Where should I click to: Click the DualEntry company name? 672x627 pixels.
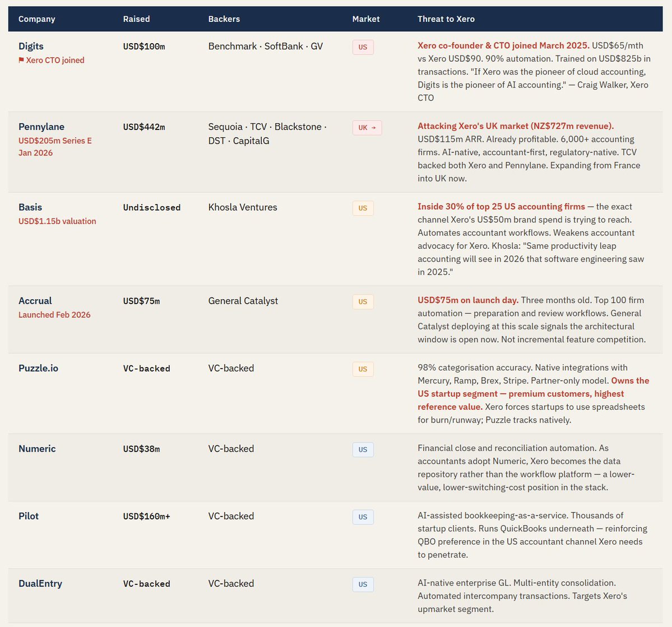click(x=40, y=583)
